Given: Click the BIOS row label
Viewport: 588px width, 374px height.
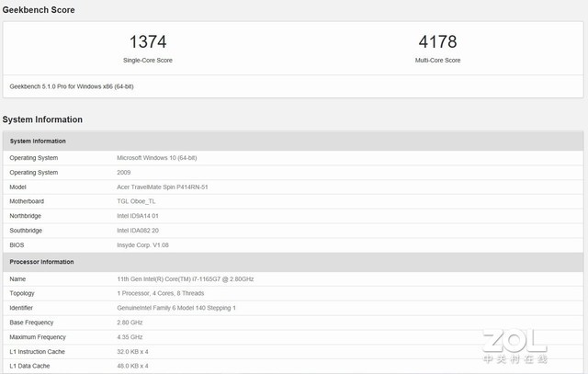Looking at the screenshot, I should click(17, 245).
